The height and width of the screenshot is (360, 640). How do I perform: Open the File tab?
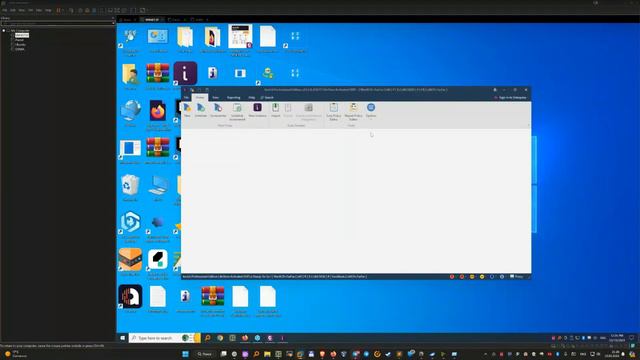pyautogui.click(x=186, y=98)
